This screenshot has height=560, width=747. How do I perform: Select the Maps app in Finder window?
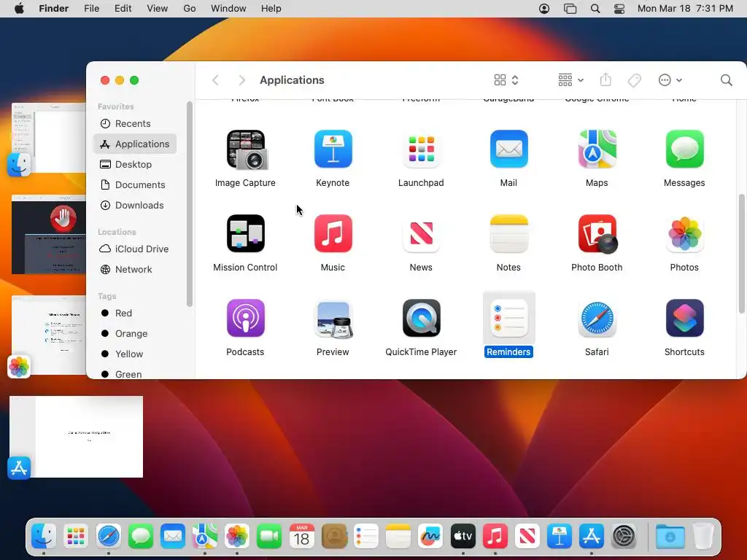pyautogui.click(x=597, y=149)
